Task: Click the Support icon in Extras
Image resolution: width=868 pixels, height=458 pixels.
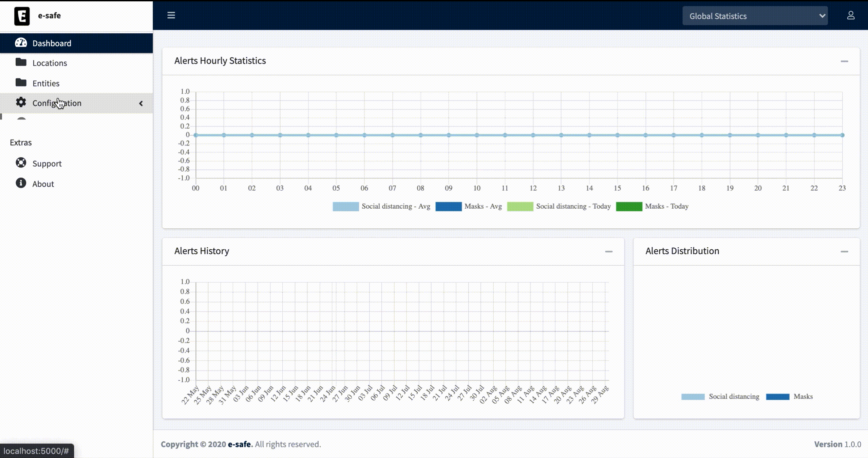Action: 21,163
